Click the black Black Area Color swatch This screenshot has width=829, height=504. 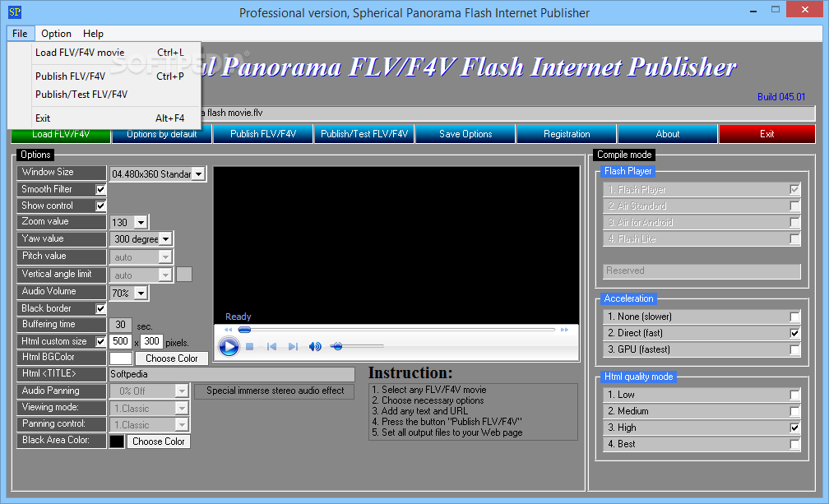pos(117,442)
